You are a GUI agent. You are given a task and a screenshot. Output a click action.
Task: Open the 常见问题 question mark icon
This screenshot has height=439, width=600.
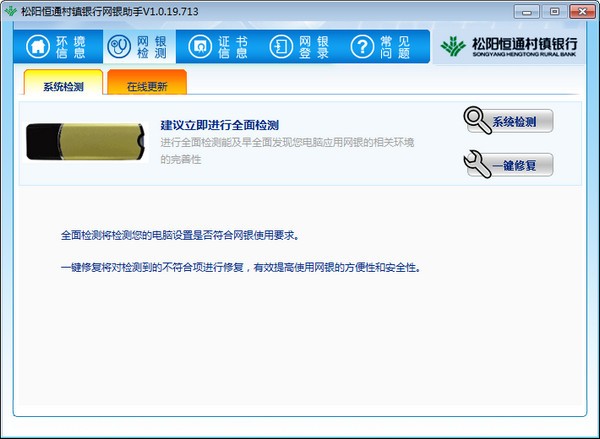[x=362, y=46]
